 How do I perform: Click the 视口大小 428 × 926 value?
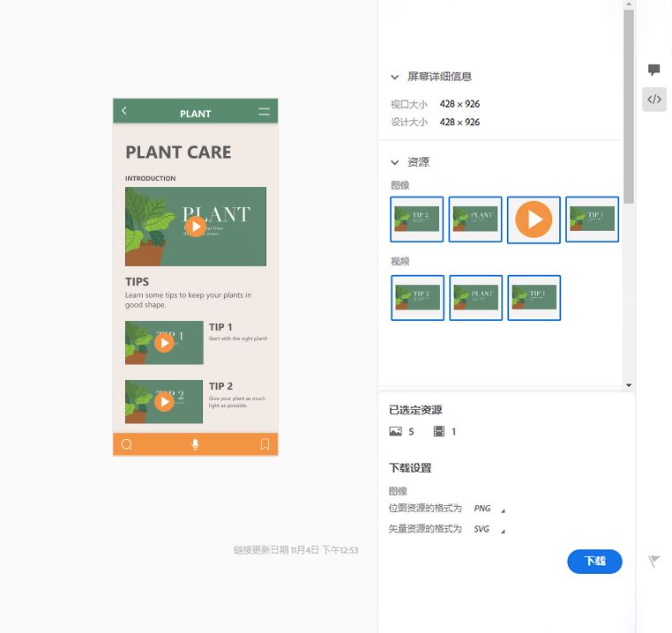459,104
